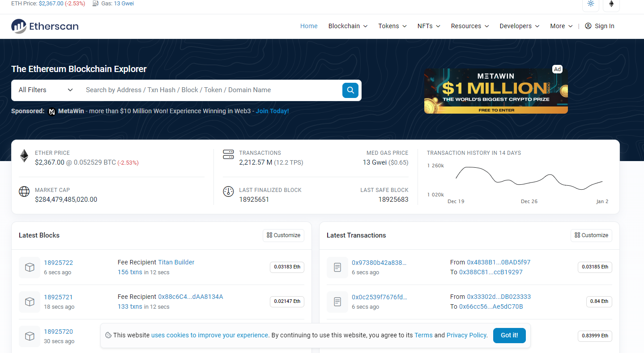Expand the Tokens menu
This screenshot has height=353, width=644.
392,26
